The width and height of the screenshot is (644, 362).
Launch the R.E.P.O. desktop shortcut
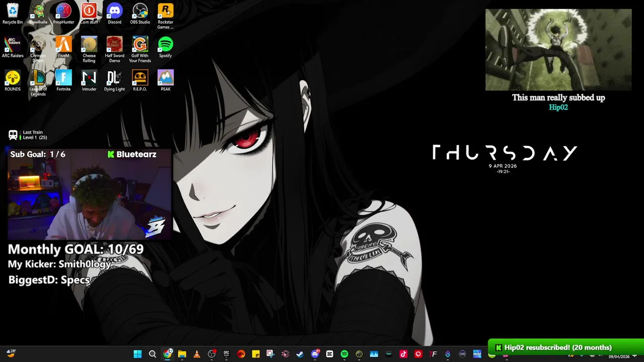coord(140,80)
